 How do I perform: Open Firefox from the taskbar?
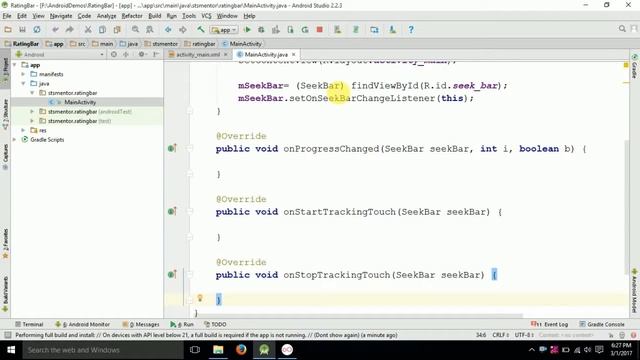point(241,350)
